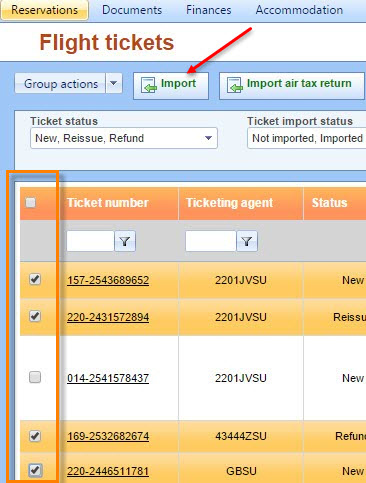Open the Finances tab

pos(209,10)
